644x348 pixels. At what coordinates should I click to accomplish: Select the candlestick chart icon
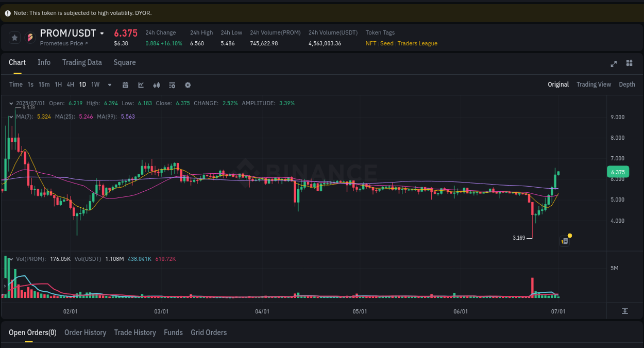click(x=157, y=85)
